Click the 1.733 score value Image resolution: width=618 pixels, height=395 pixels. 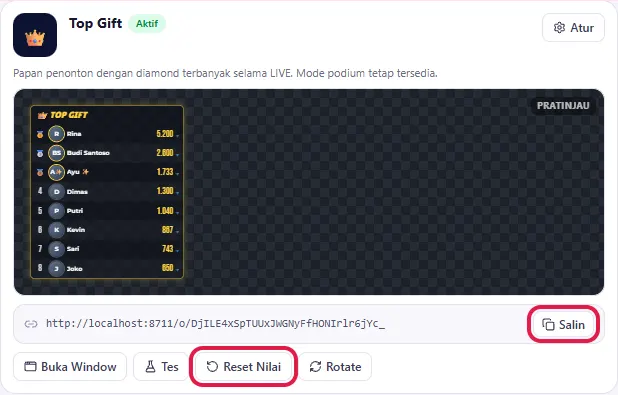165,171
